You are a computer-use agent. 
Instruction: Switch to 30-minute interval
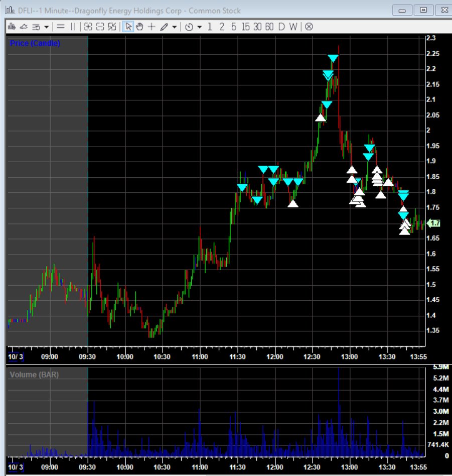tap(257, 27)
